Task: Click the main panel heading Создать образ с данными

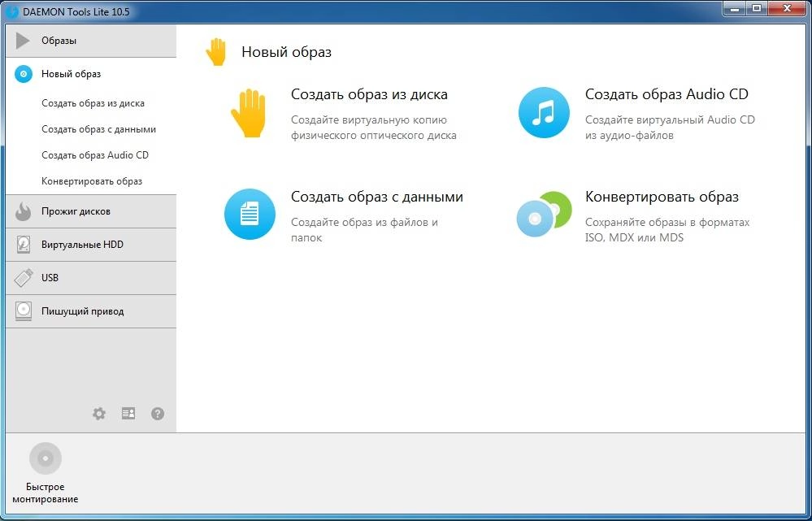Action: (377, 197)
